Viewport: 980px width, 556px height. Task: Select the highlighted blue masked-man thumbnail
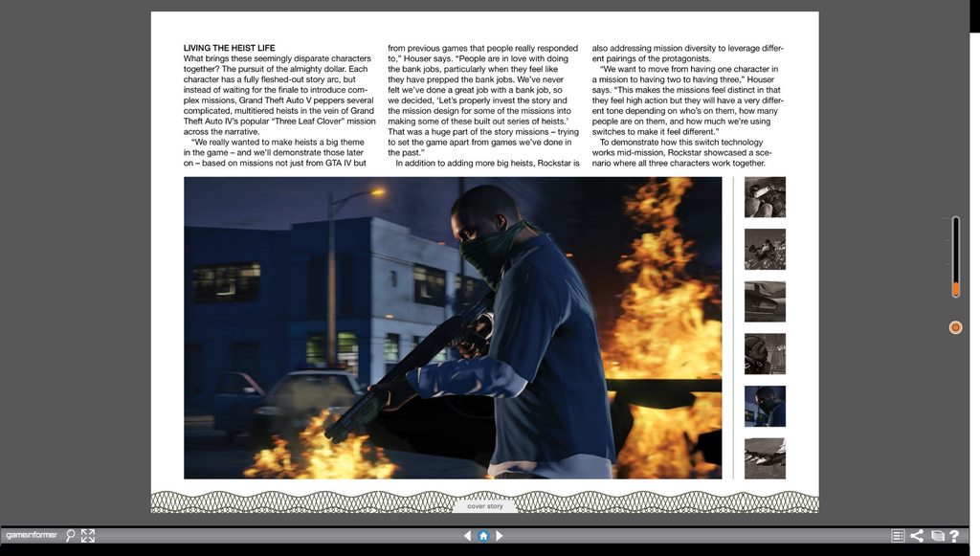[765, 406]
